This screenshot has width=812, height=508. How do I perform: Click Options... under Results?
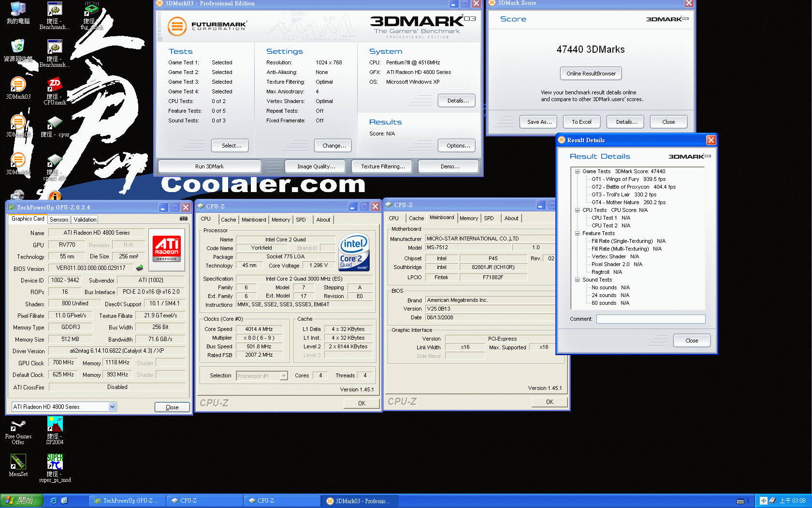(x=457, y=146)
